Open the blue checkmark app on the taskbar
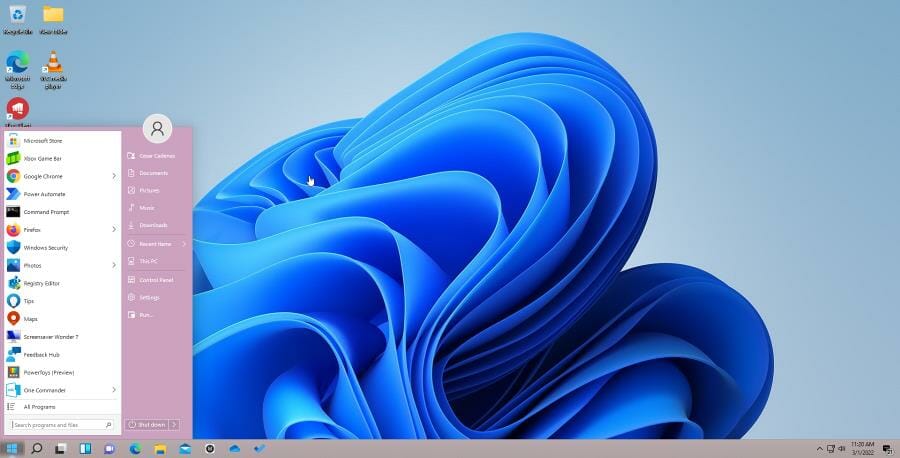 point(259,449)
